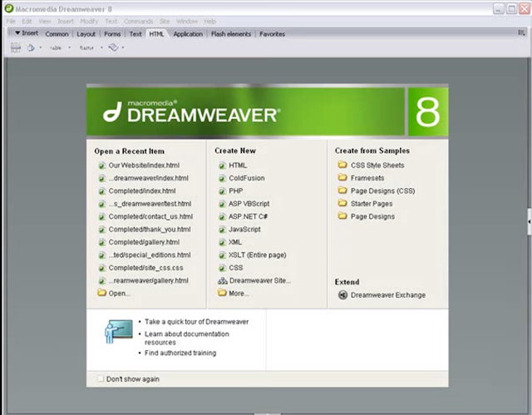Click the Head elements icon in Insert bar

pyautogui.click(x=31, y=47)
